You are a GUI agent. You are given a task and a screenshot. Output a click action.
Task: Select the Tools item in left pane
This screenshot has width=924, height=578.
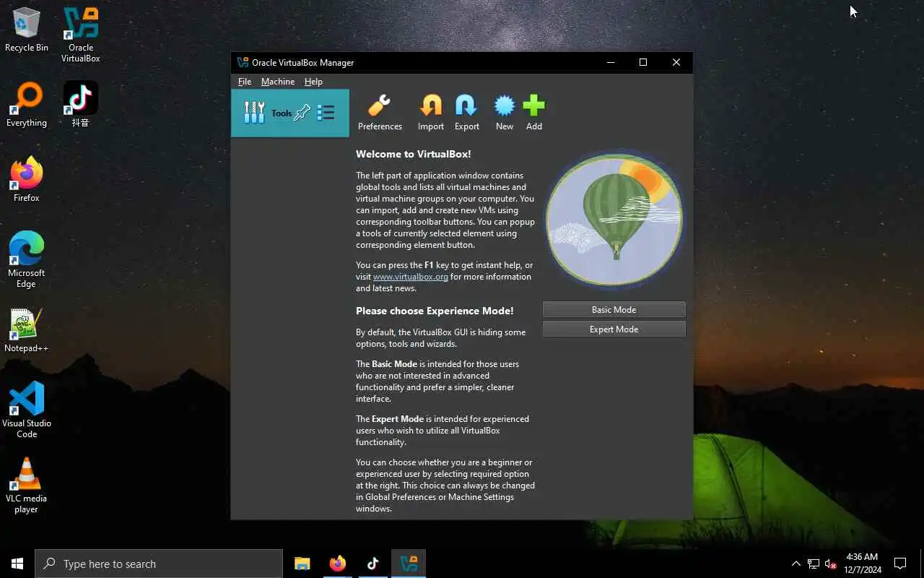pos(290,113)
